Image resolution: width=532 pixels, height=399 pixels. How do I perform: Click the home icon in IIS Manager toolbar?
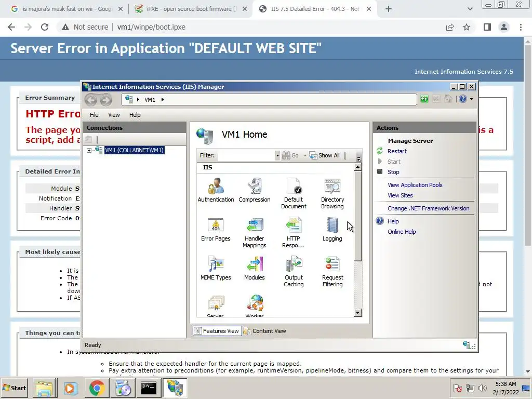click(x=448, y=99)
